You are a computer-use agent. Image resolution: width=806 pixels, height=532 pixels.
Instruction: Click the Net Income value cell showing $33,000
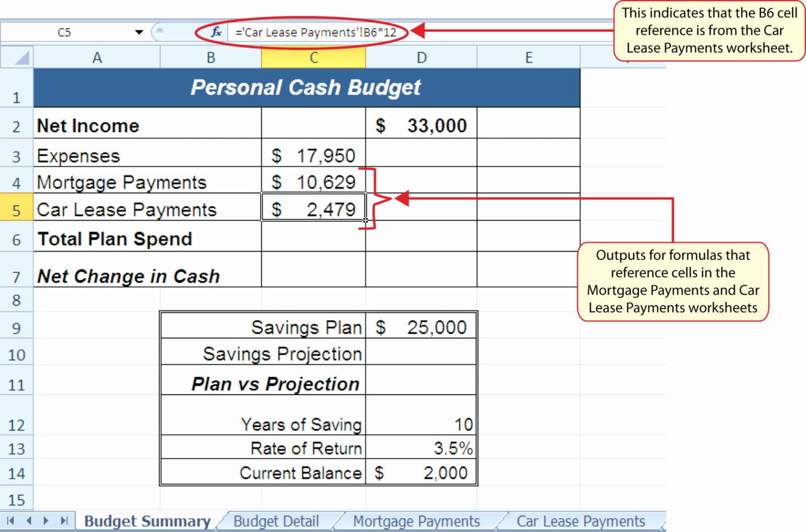[x=421, y=125]
